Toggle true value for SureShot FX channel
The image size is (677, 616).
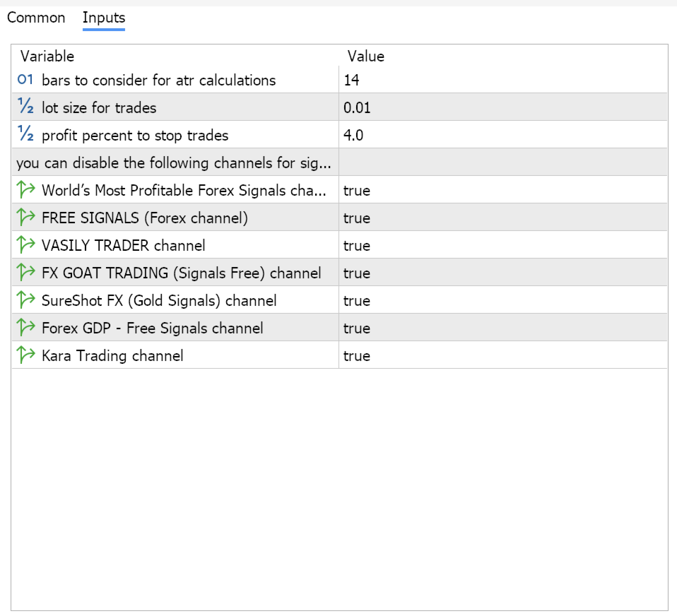357,301
